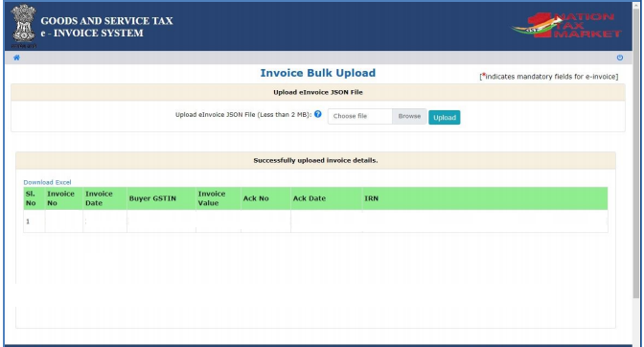Open the Download Excel link
Viewport: 644px width, 347px height.
(x=47, y=182)
